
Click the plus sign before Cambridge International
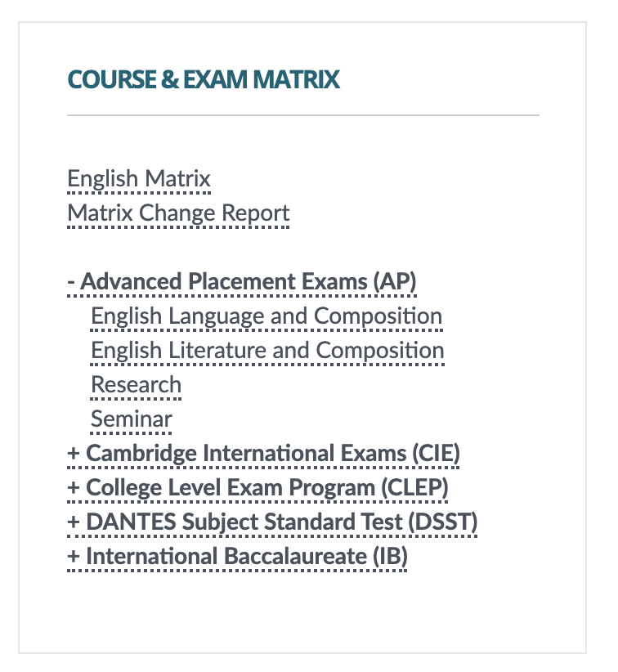[x=74, y=454]
